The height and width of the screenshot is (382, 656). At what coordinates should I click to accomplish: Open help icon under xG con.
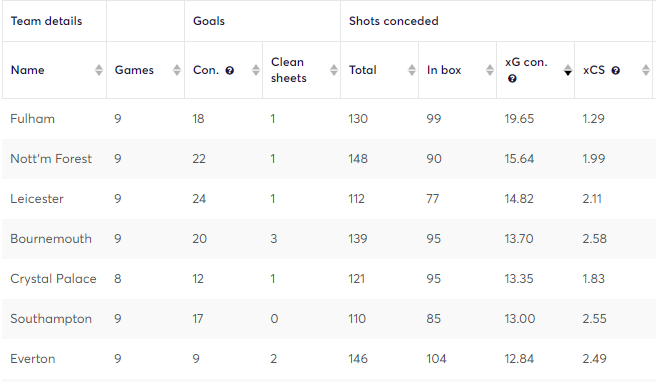tap(512, 79)
